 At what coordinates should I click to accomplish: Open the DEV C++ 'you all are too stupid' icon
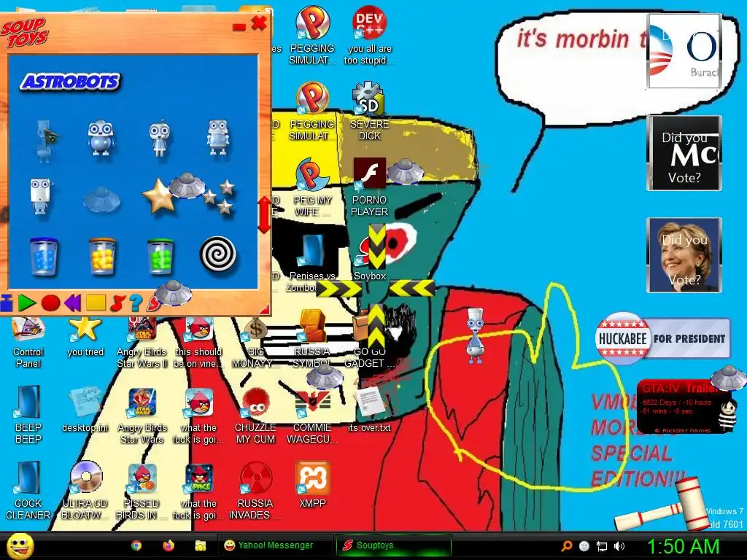(x=369, y=36)
